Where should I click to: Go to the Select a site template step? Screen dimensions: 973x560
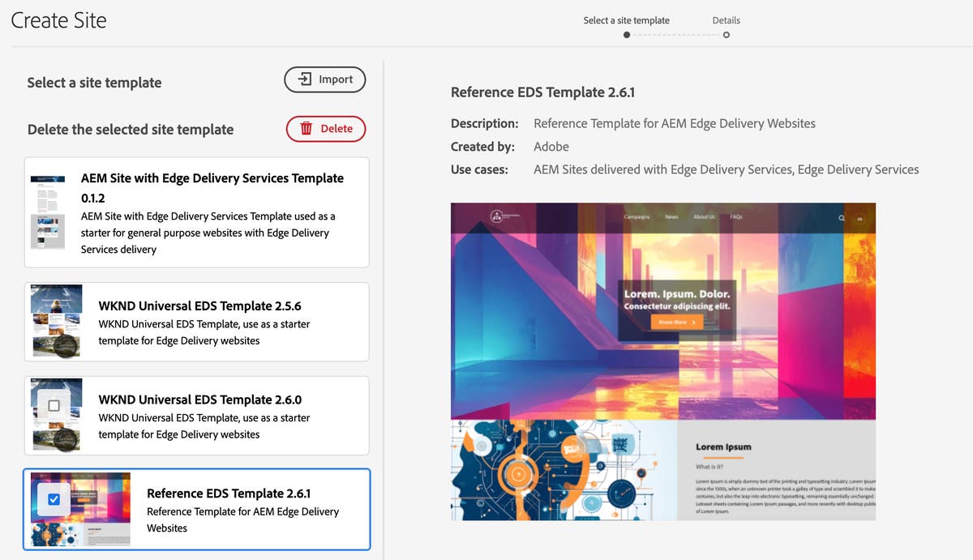(x=626, y=20)
